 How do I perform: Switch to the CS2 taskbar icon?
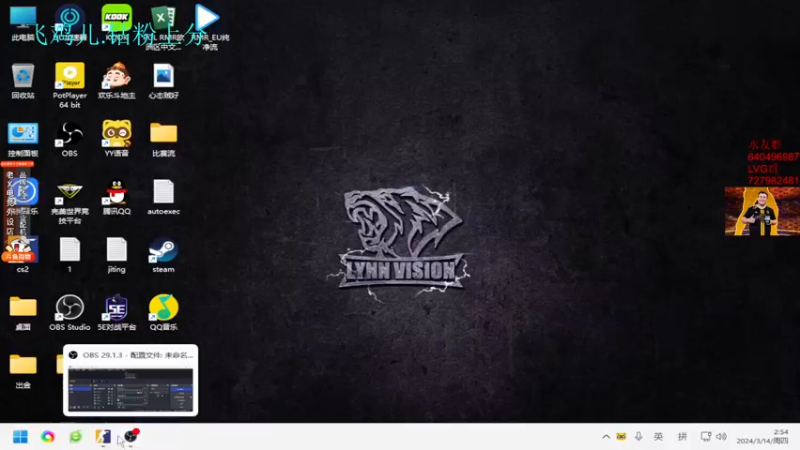(x=103, y=437)
